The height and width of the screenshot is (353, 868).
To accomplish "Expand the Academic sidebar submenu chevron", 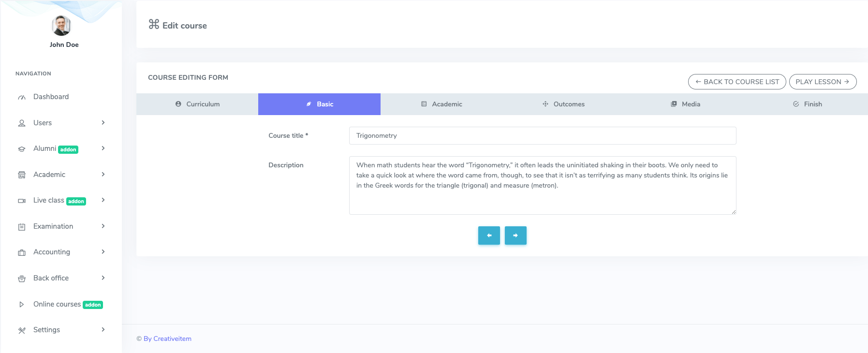I will point(103,175).
